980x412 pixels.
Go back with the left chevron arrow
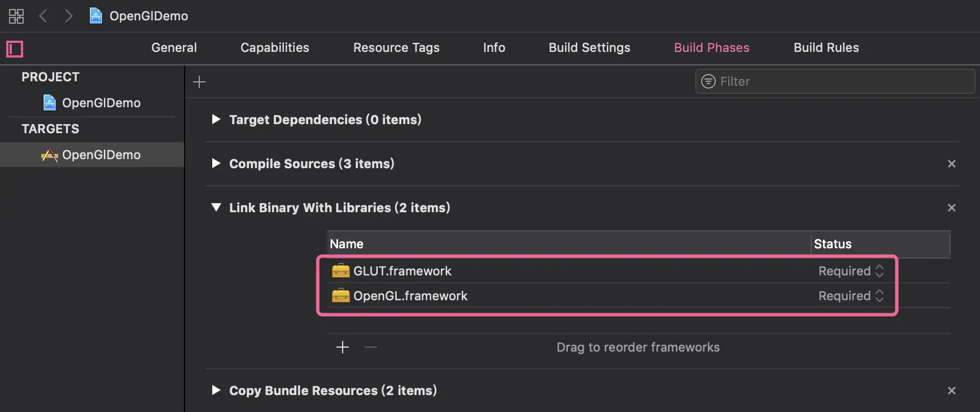point(43,16)
